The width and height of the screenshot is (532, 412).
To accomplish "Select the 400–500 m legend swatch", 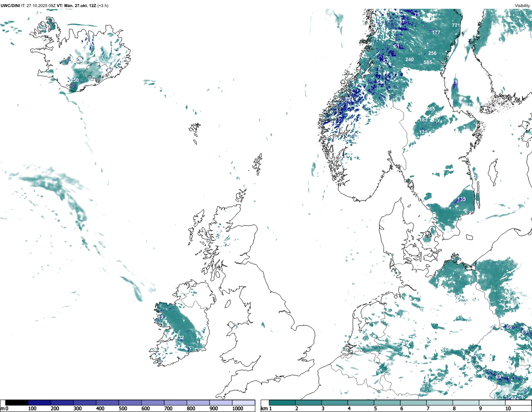I will pos(107,402).
